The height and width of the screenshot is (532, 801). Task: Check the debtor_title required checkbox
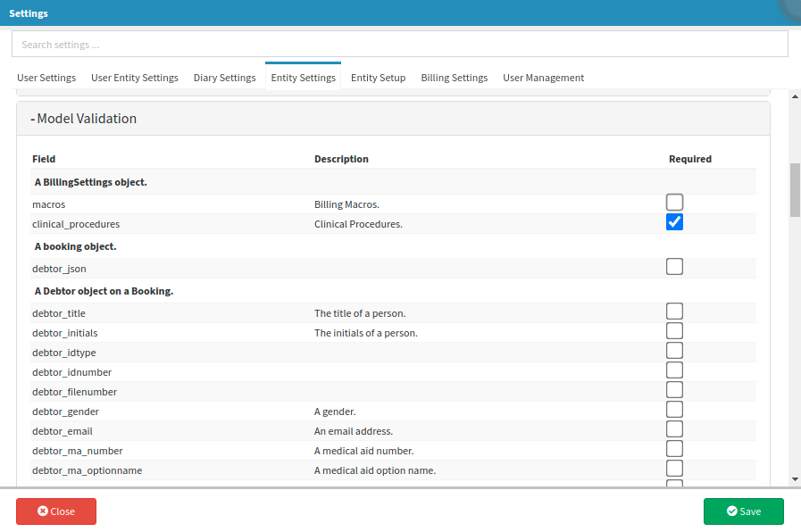[674, 312]
